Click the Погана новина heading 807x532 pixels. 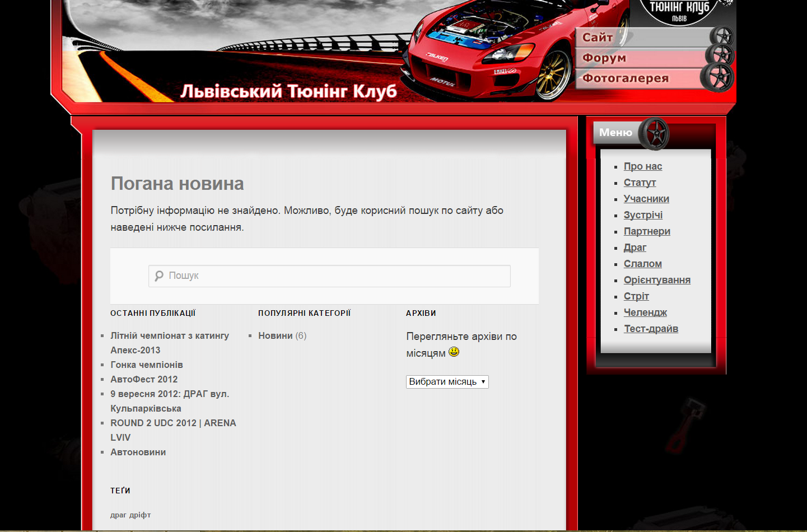click(x=177, y=184)
